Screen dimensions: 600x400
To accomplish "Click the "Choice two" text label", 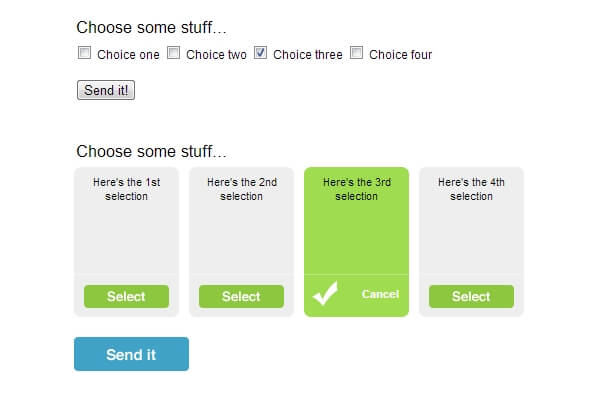I will pos(216,55).
